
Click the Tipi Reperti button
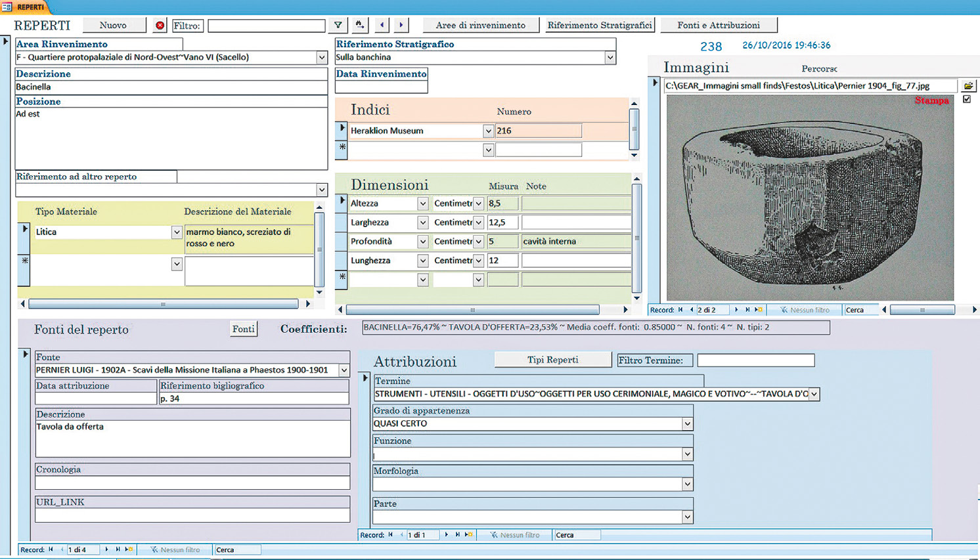click(x=553, y=360)
